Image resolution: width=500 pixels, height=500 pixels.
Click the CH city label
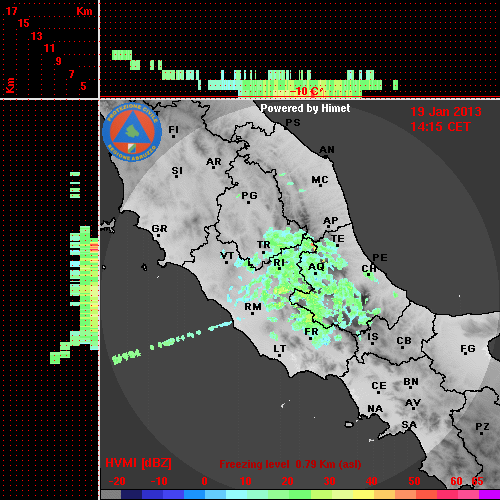[369, 269]
